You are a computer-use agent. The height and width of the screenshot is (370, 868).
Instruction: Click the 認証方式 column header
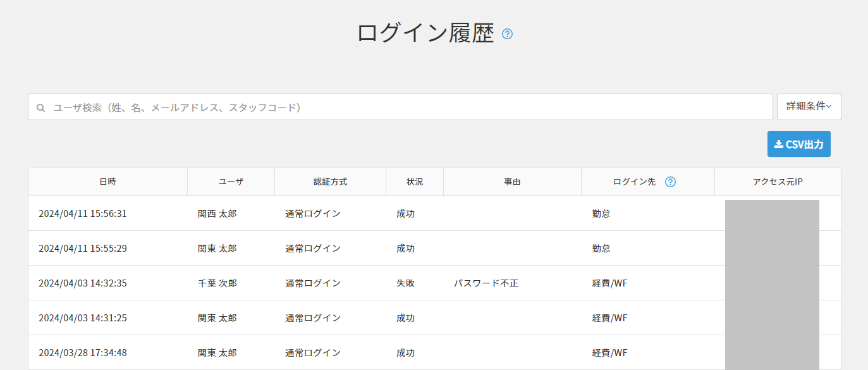(x=330, y=182)
